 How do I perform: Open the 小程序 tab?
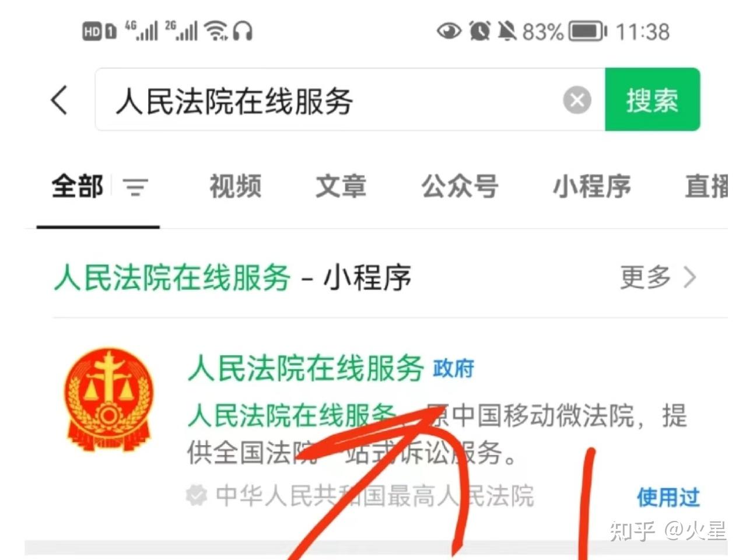pos(592,187)
